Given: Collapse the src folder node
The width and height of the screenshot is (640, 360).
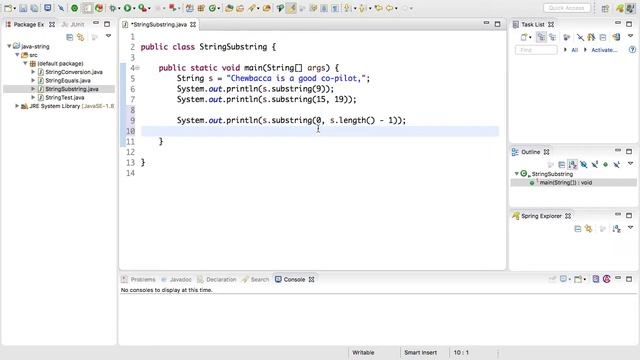Looking at the screenshot, I should 17,55.
